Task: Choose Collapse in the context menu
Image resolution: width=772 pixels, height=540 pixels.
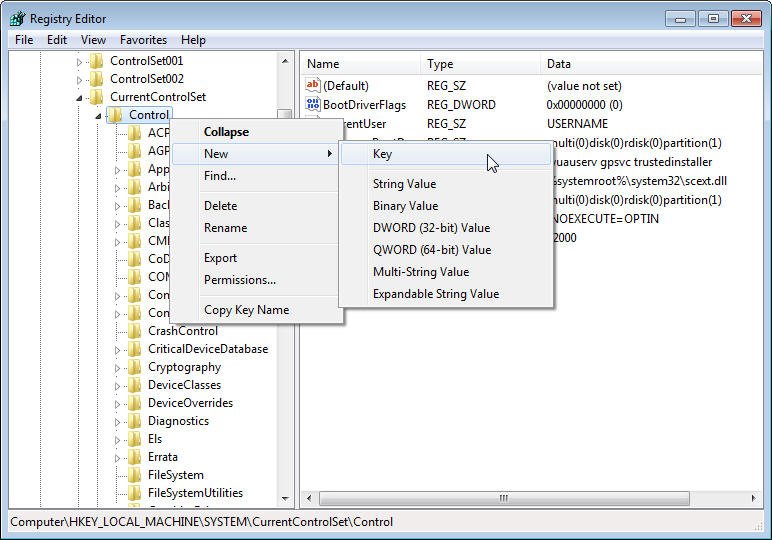Action: (256, 132)
